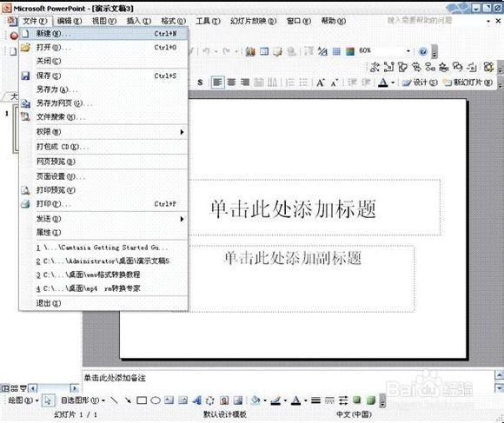Viewport: 504px width, 423px height.
Task: Open the 自选图形 AutoShapes dropdown
Action: pyautogui.click(x=83, y=400)
